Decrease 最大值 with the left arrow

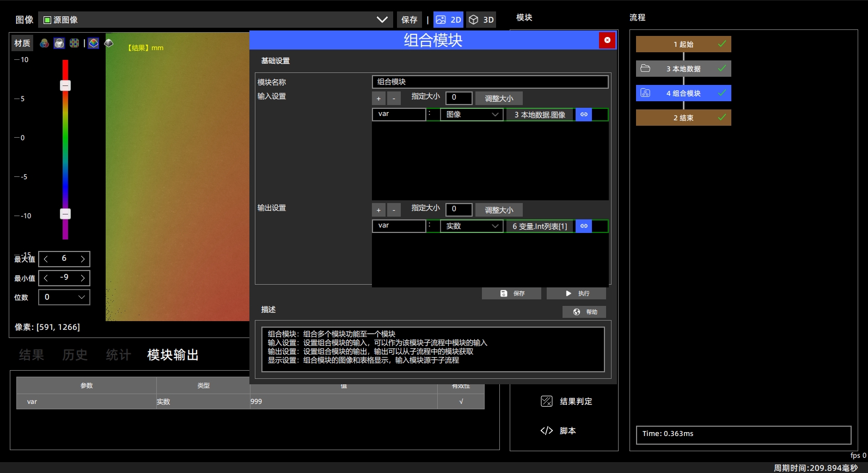pos(46,259)
